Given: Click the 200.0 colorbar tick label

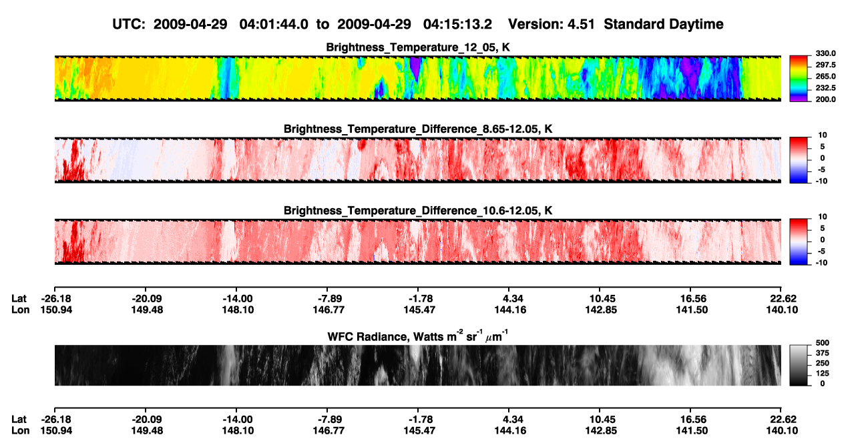Looking at the screenshot, I should click(825, 99).
